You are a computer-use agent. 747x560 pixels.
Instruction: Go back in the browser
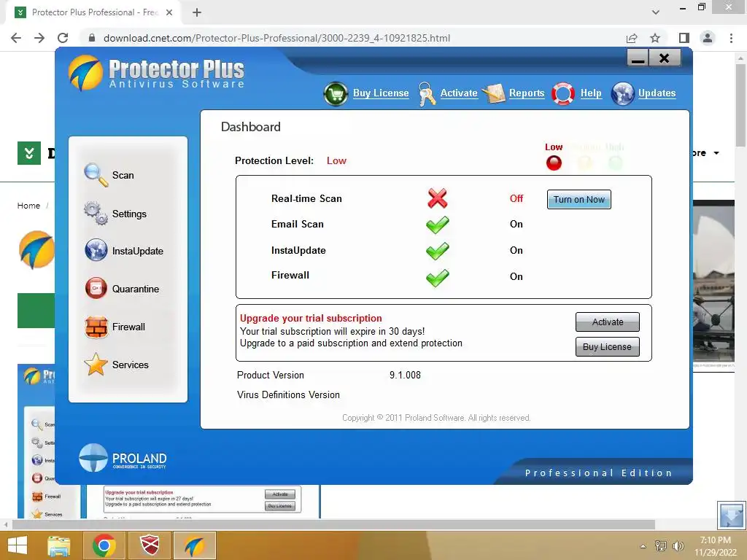tap(16, 38)
